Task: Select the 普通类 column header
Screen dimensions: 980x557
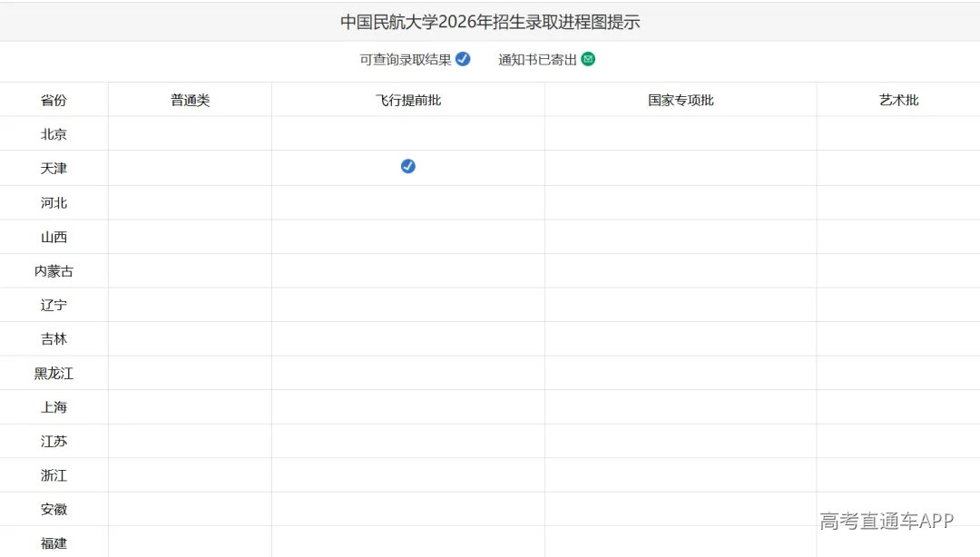Action: pos(190,100)
